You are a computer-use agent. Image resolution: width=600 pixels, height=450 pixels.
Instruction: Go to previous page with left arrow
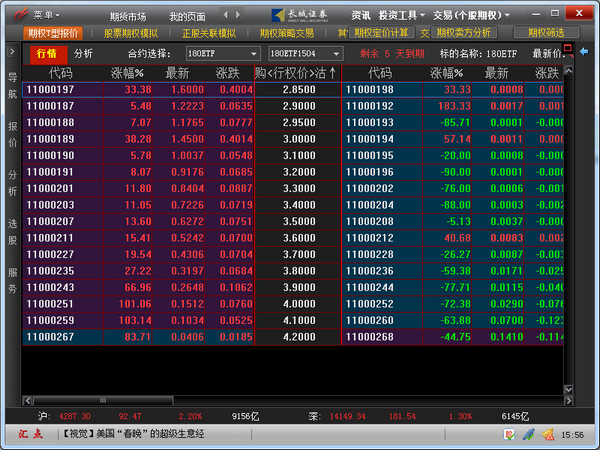click(226, 15)
